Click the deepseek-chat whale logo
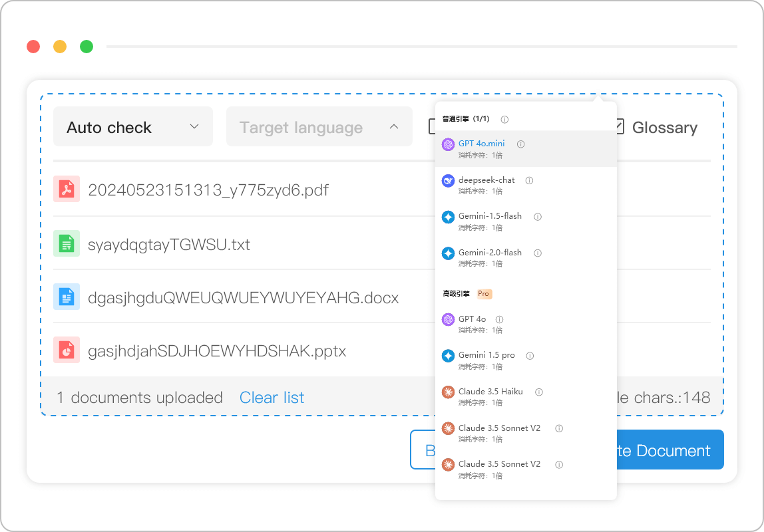 tap(449, 181)
